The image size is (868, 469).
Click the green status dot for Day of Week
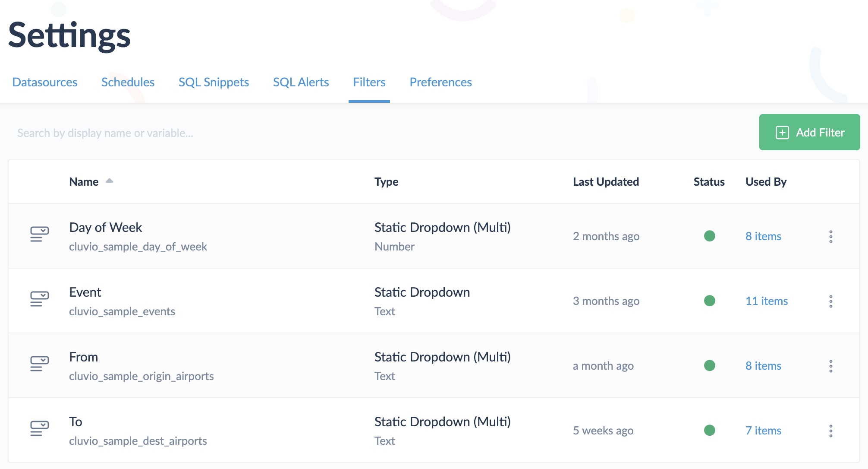[709, 236]
